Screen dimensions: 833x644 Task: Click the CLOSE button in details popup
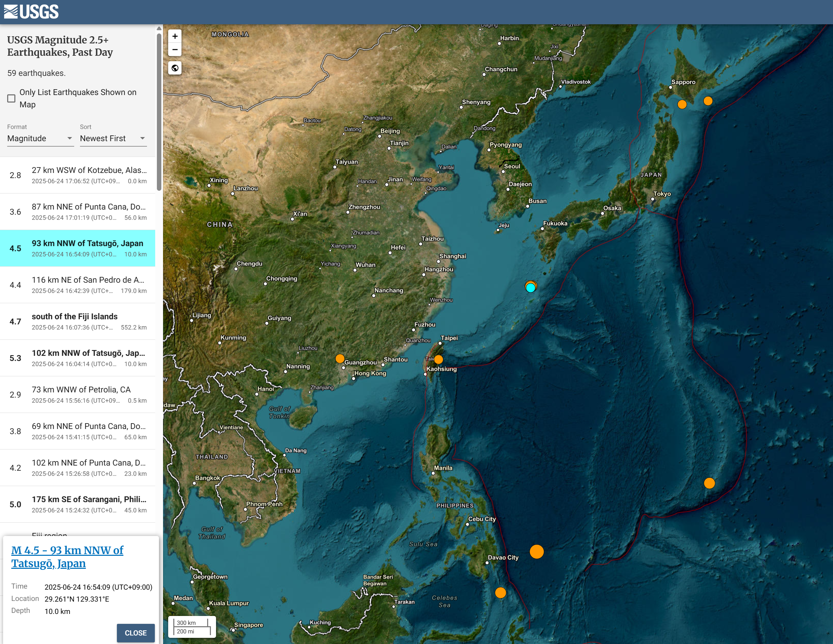pyautogui.click(x=136, y=633)
